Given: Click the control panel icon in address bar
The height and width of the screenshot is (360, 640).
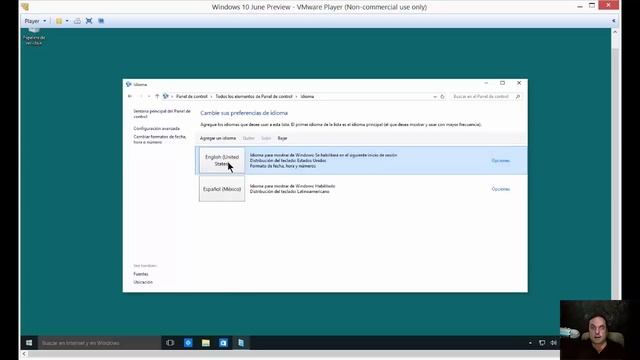Looking at the screenshot, I should [166, 96].
